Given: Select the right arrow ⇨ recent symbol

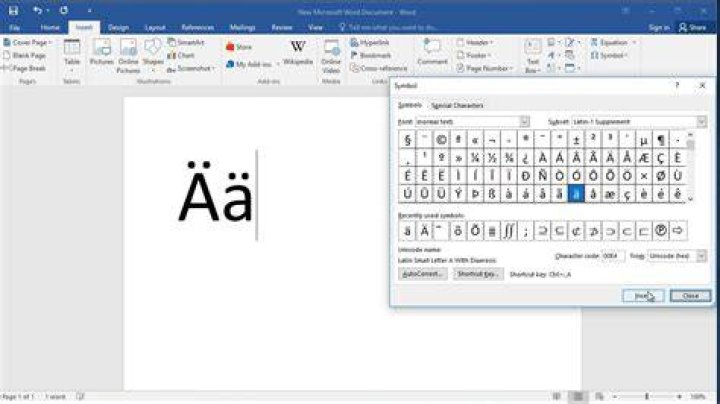Looking at the screenshot, I should (x=678, y=231).
